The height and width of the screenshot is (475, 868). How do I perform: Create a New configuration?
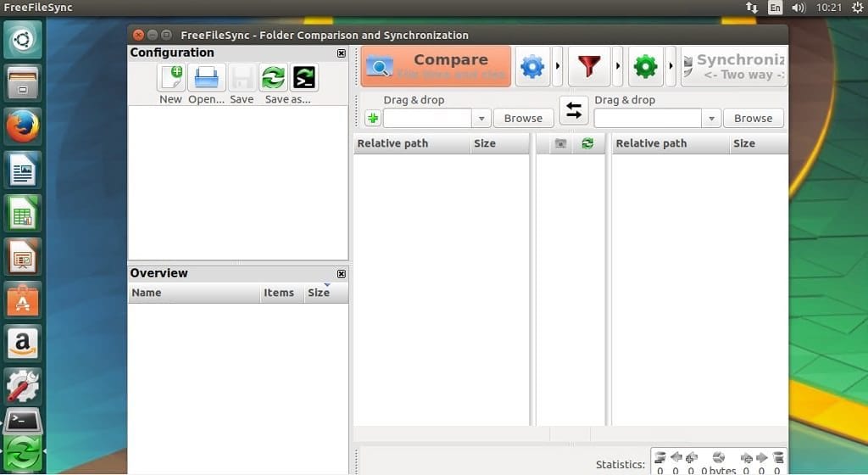(170, 77)
